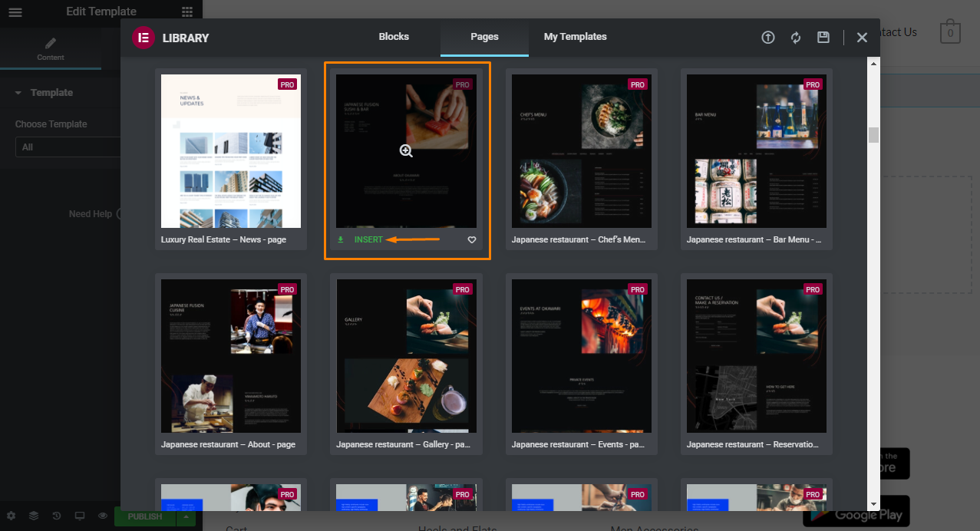Click PRO badge on Japanese restaurant About template
The height and width of the screenshot is (531, 980).
[287, 289]
